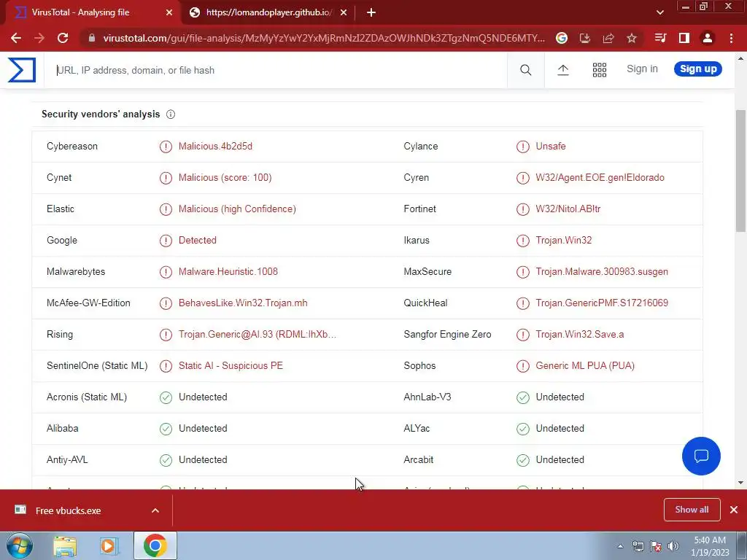Click the Sign in link

(642, 69)
